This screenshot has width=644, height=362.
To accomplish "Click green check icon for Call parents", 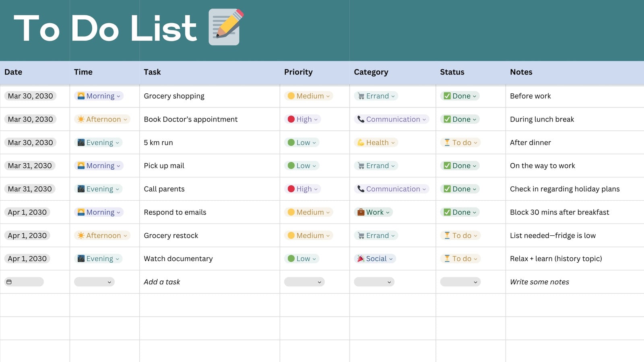I will pyautogui.click(x=447, y=189).
